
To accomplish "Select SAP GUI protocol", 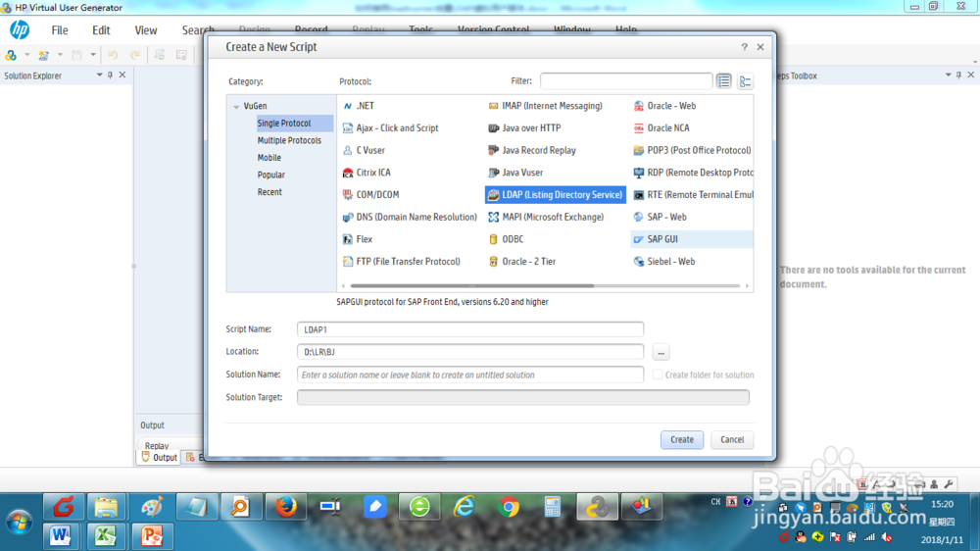I will 692,239.
